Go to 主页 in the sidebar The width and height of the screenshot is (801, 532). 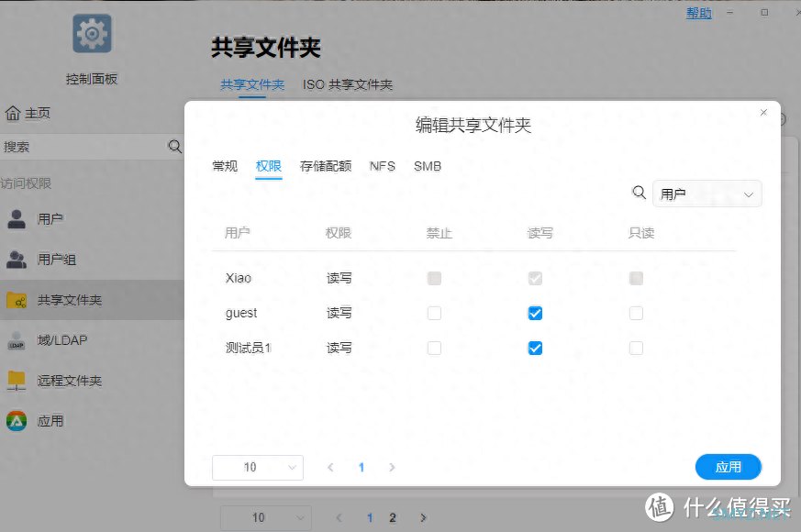click(38, 113)
